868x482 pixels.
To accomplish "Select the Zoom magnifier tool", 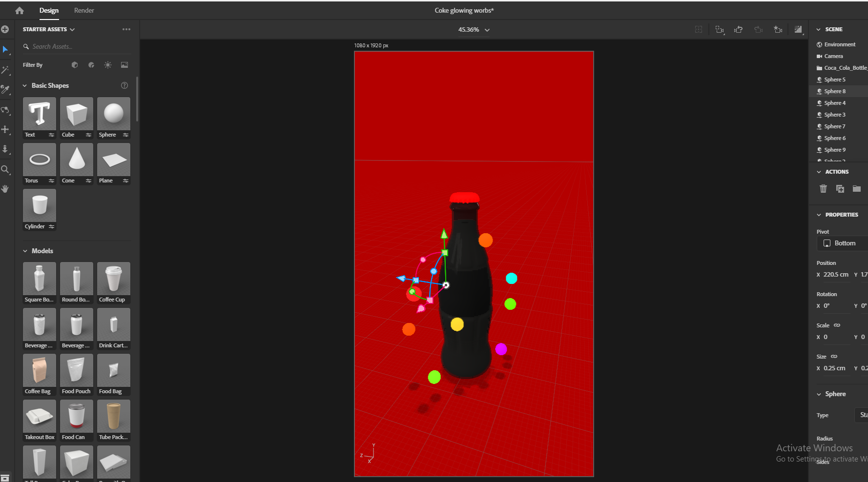I will point(5,169).
